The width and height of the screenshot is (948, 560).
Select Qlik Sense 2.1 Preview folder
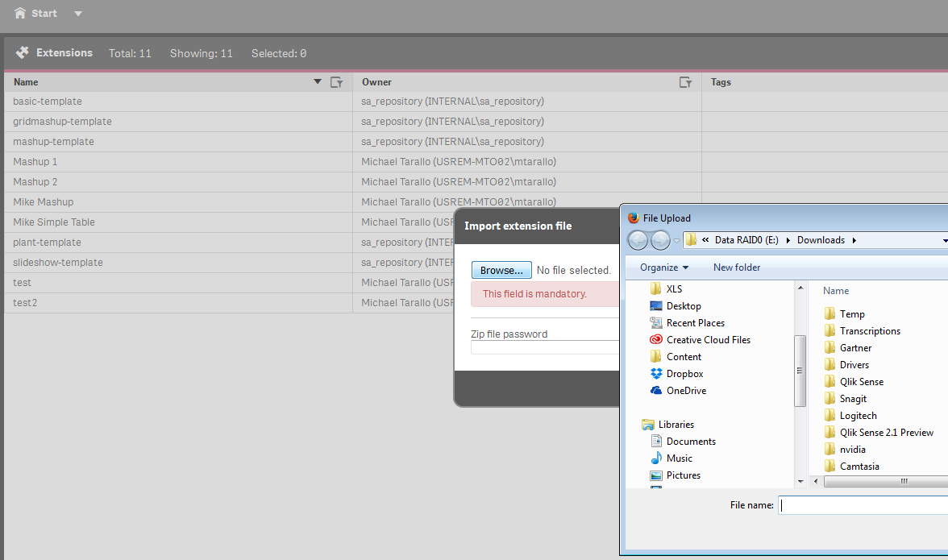click(879, 432)
